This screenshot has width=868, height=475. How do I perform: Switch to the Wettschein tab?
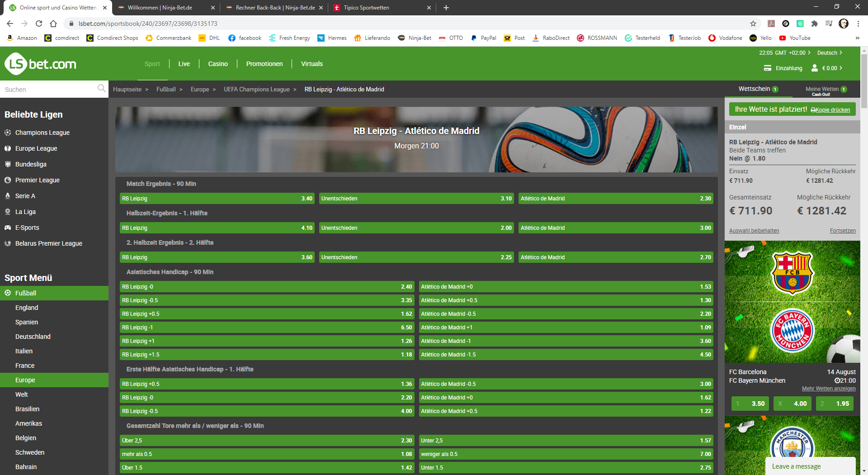tap(758, 89)
